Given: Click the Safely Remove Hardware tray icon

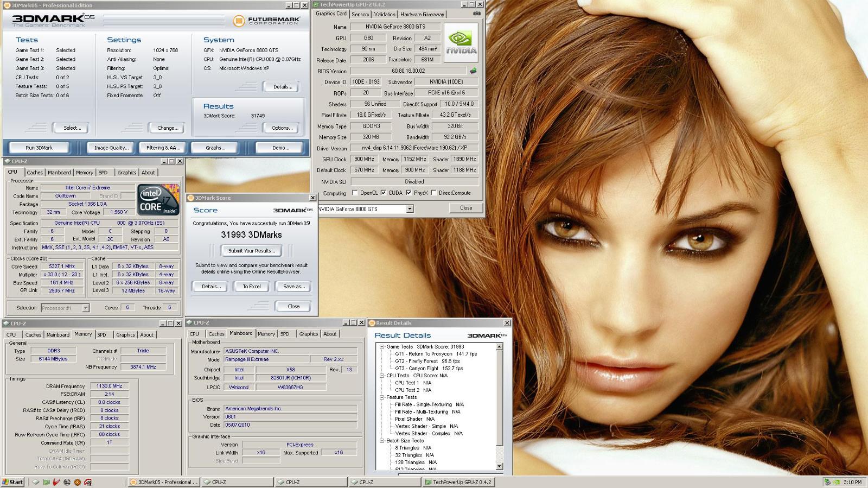Looking at the screenshot, I should (827, 482).
